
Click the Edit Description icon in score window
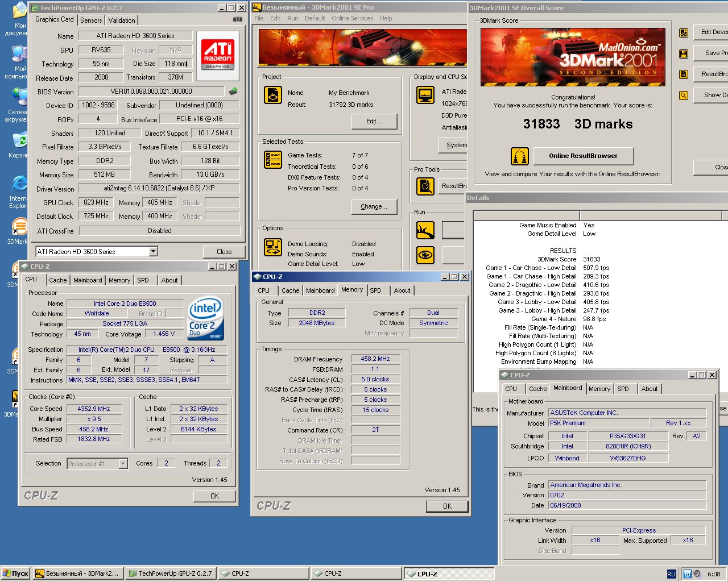tap(684, 33)
